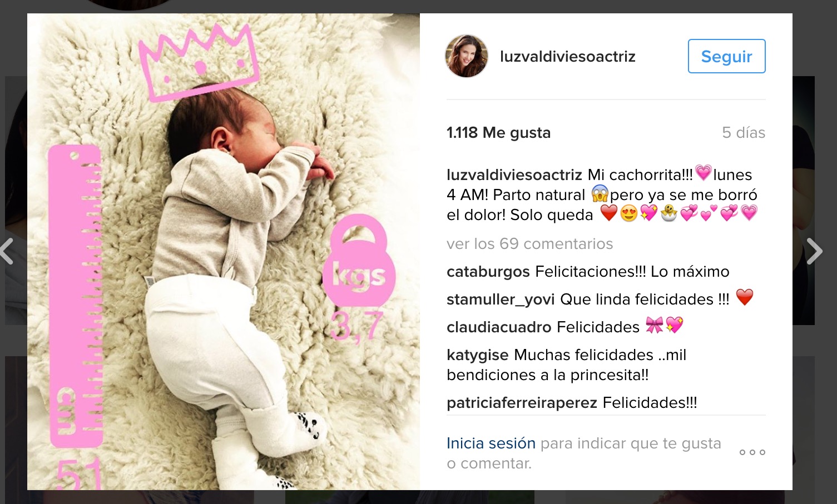Open luzvaldiviesoactriz profile avatar picture
Screen dimensions: 837x504
pos(467,56)
